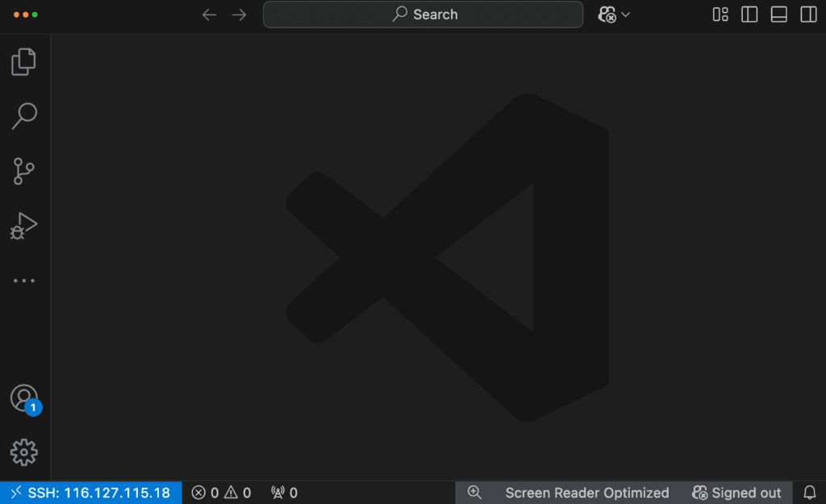Open Customize Layout options
826x504 pixels.
[x=720, y=15]
